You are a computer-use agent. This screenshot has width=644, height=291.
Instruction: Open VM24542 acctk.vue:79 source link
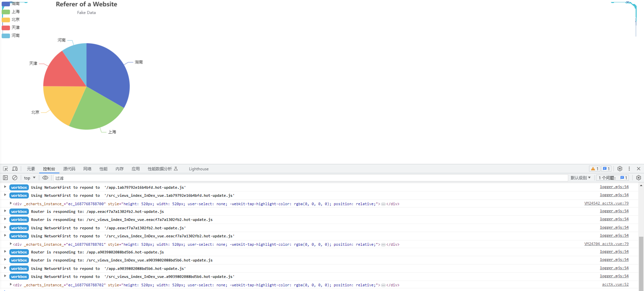pyautogui.click(x=606, y=203)
